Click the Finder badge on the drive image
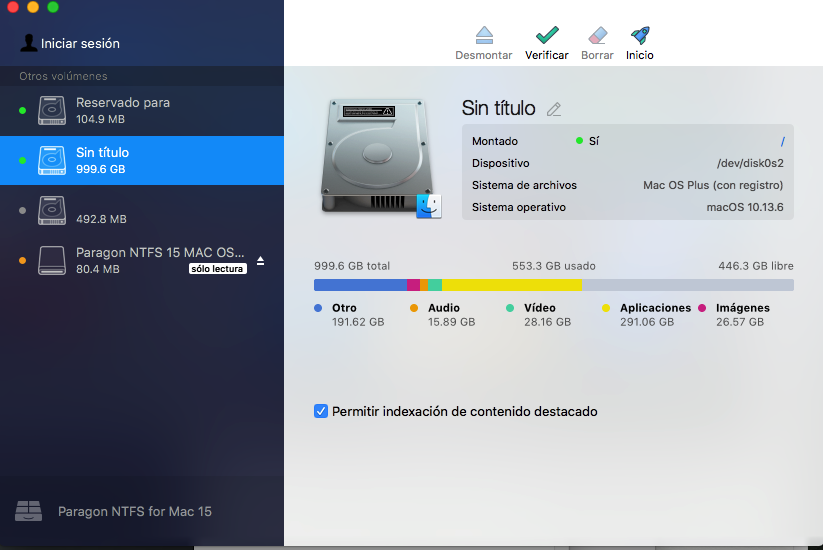 (429, 206)
